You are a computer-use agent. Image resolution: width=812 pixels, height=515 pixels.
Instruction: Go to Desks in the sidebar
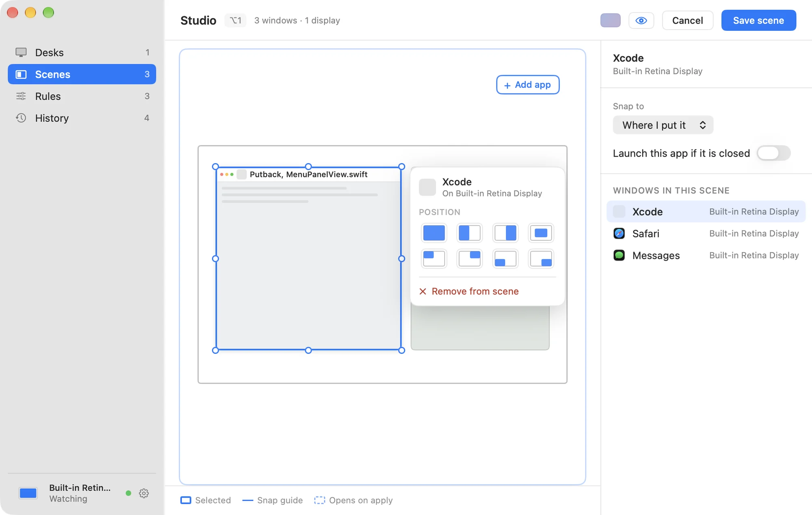pyautogui.click(x=82, y=52)
